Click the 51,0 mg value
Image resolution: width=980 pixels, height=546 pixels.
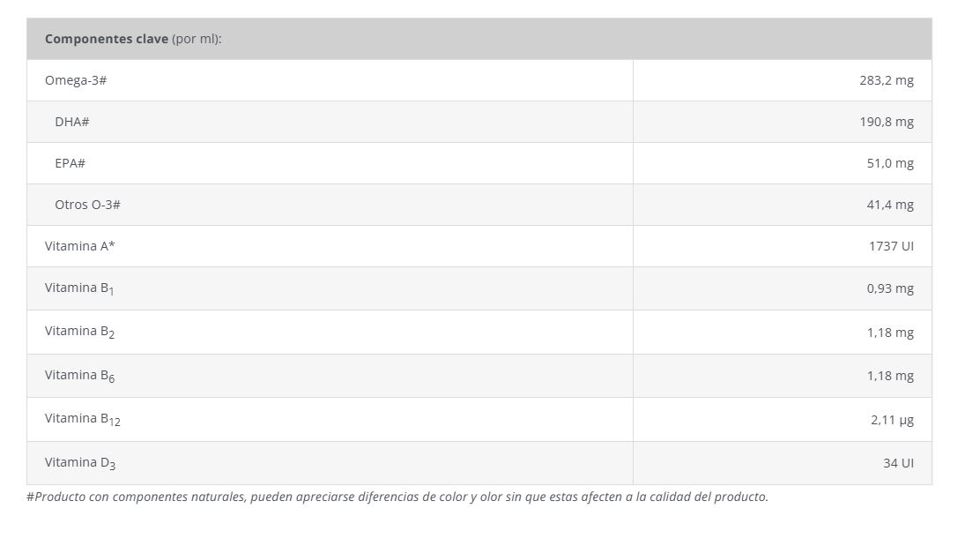[889, 163]
